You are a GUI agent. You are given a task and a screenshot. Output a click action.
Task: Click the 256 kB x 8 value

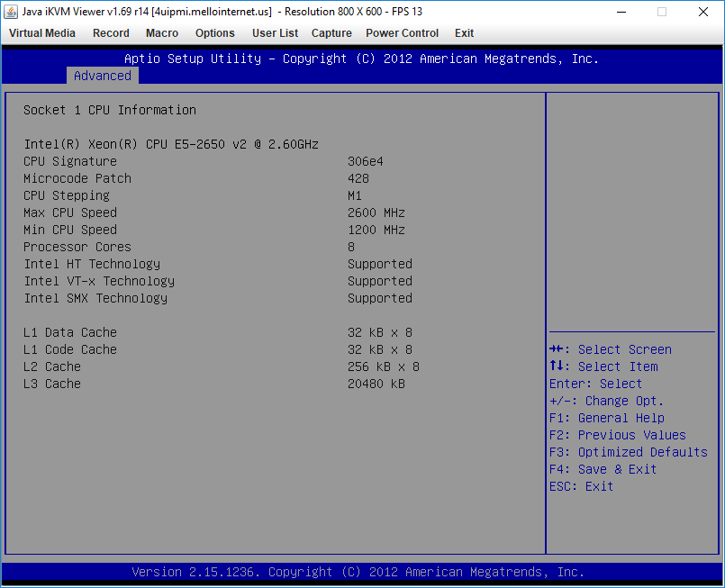tap(384, 366)
